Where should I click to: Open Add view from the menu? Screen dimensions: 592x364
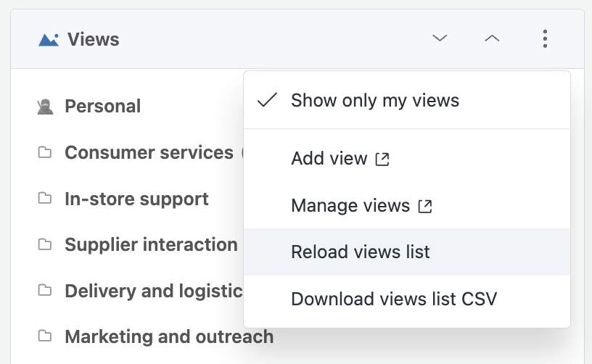click(x=407, y=158)
